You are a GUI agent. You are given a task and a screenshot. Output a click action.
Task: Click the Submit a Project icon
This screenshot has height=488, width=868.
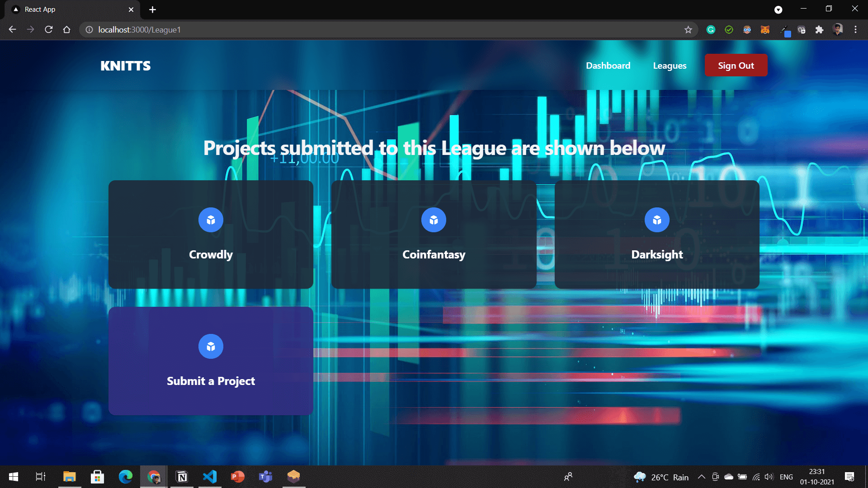(x=210, y=346)
